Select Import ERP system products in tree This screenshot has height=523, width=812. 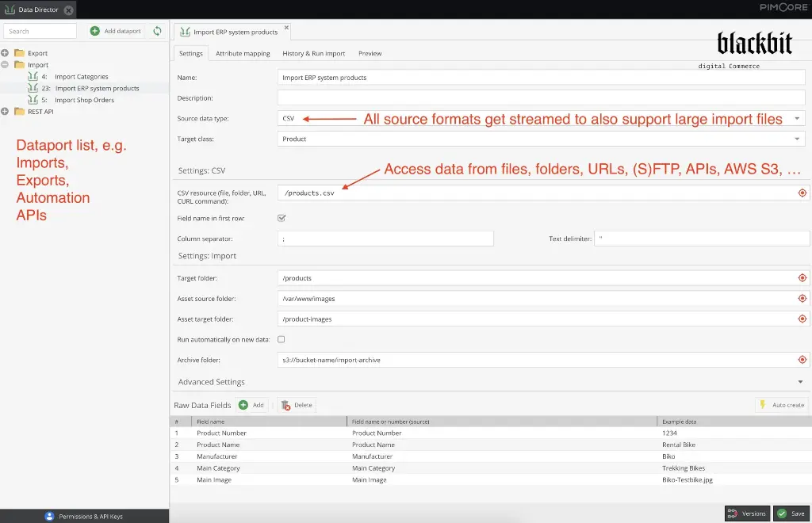click(x=98, y=89)
